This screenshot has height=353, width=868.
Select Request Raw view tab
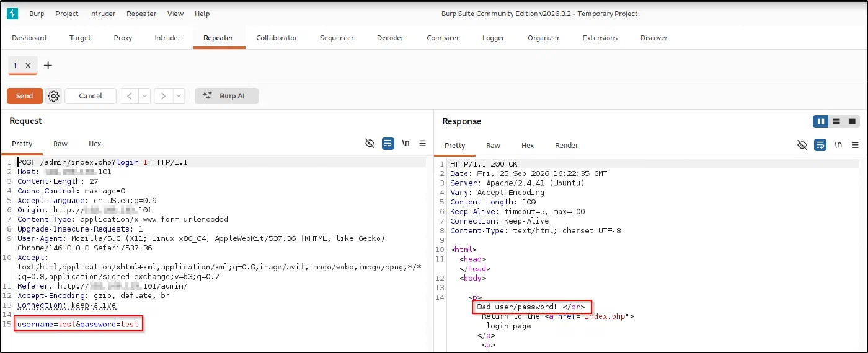pyautogui.click(x=60, y=144)
